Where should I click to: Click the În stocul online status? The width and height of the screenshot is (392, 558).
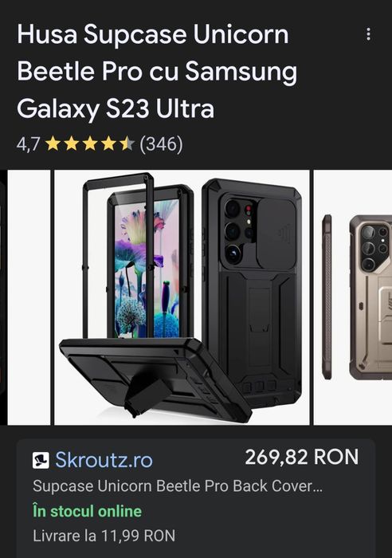click(87, 512)
